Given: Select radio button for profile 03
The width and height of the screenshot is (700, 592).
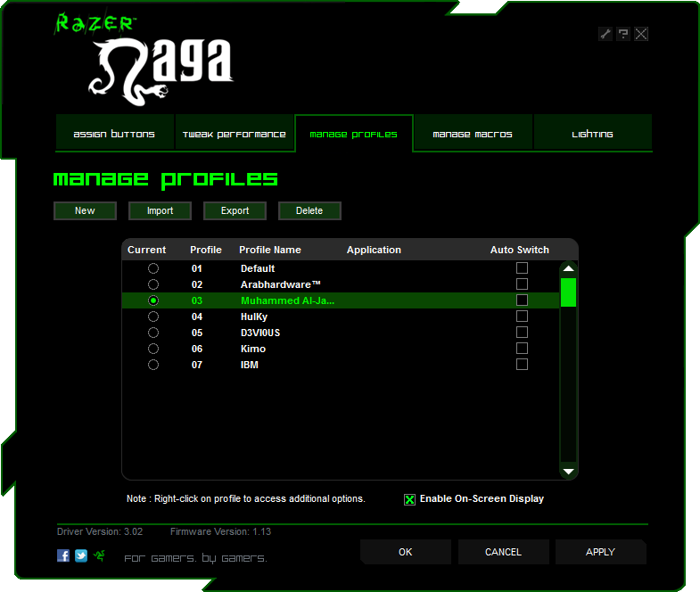Looking at the screenshot, I should click(153, 300).
